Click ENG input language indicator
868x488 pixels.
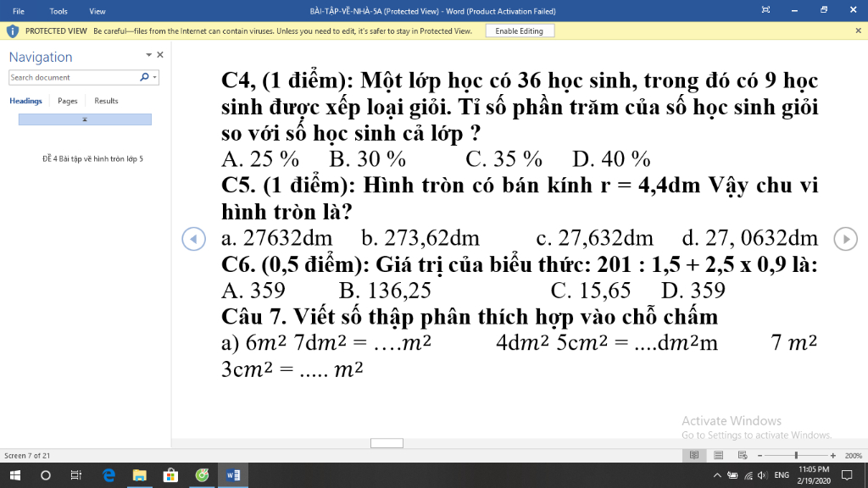[782, 475]
